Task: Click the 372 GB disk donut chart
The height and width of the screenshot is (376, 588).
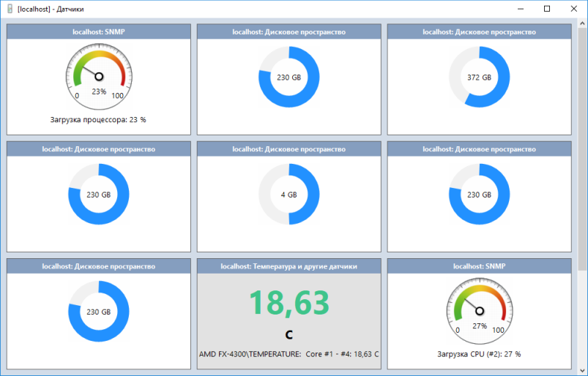Action: [x=479, y=77]
